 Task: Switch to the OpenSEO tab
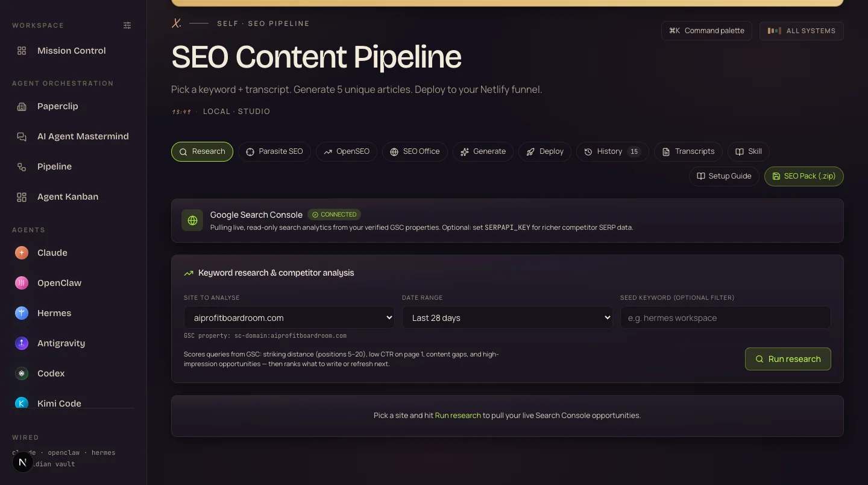[x=347, y=151]
